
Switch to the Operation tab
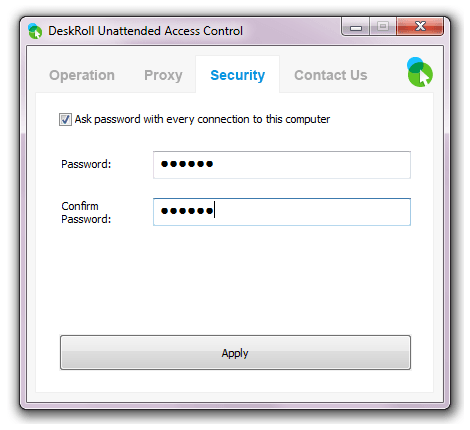(x=82, y=75)
